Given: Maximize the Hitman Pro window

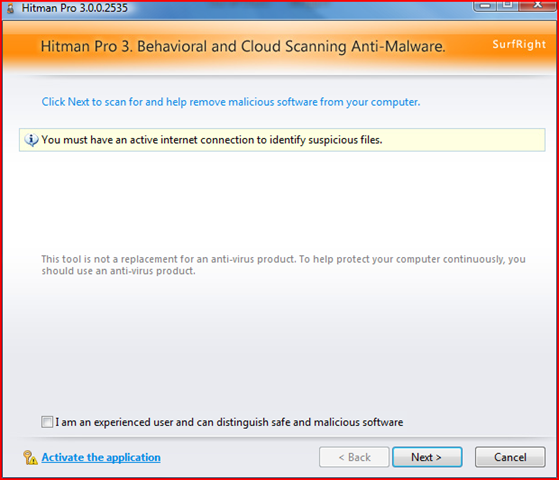Looking at the screenshot, I should coord(507,6).
